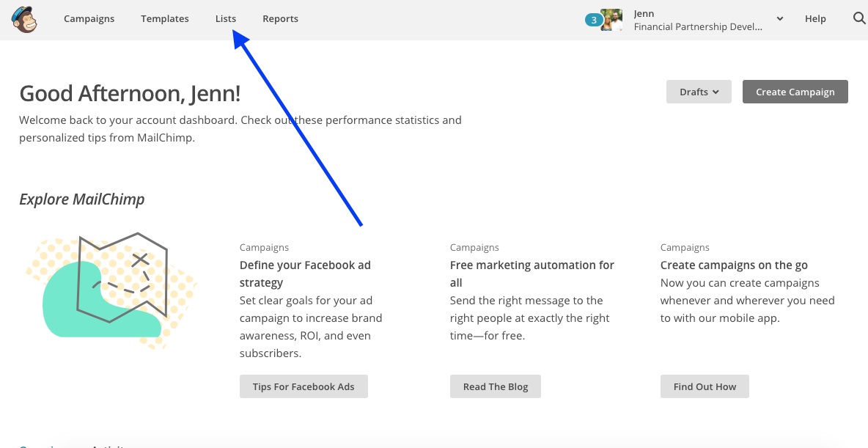Click Jenn's profile avatar picture
Screen dimensions: 868x448
(611, 19)
